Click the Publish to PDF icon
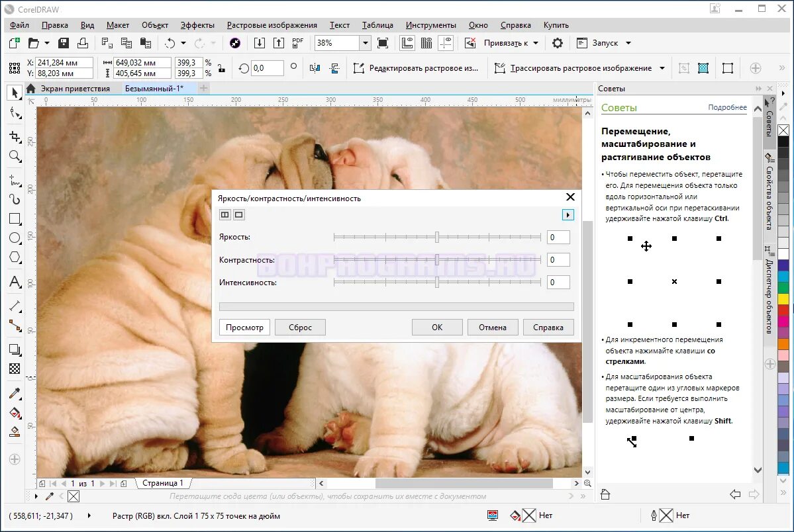 tap(298, 43)
